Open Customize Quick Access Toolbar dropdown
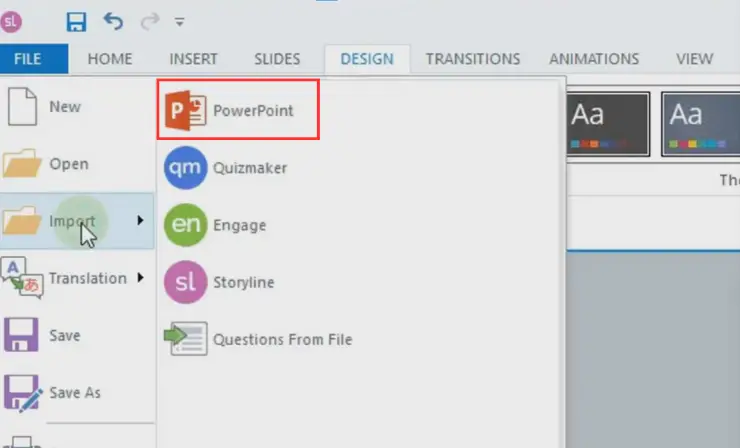The image size is (740, 448). click(x=180, y=22)
